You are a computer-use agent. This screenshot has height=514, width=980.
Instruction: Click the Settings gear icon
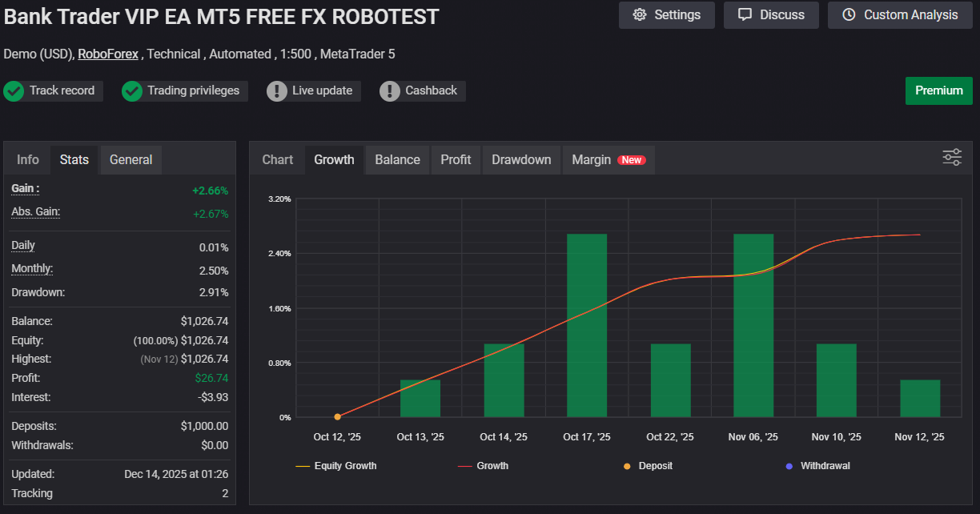[x=640, y=15]
